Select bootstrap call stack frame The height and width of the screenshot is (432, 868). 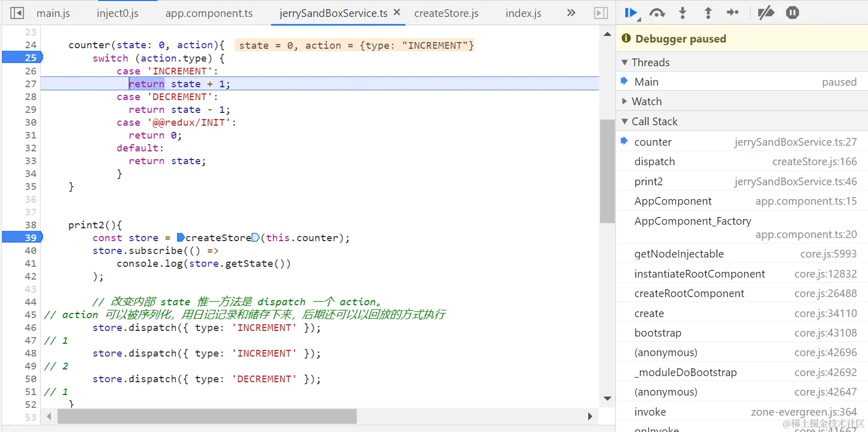742,333
